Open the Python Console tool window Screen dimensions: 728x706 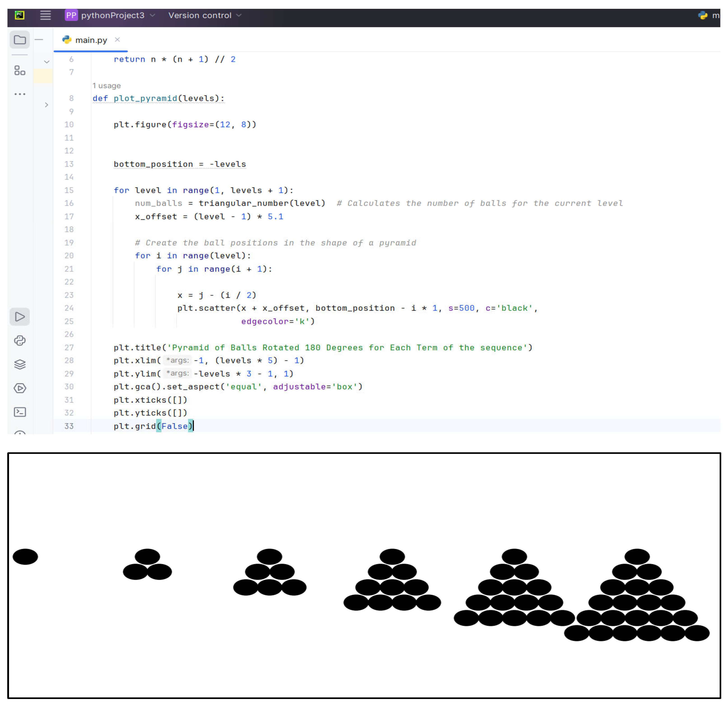(20, 340)
